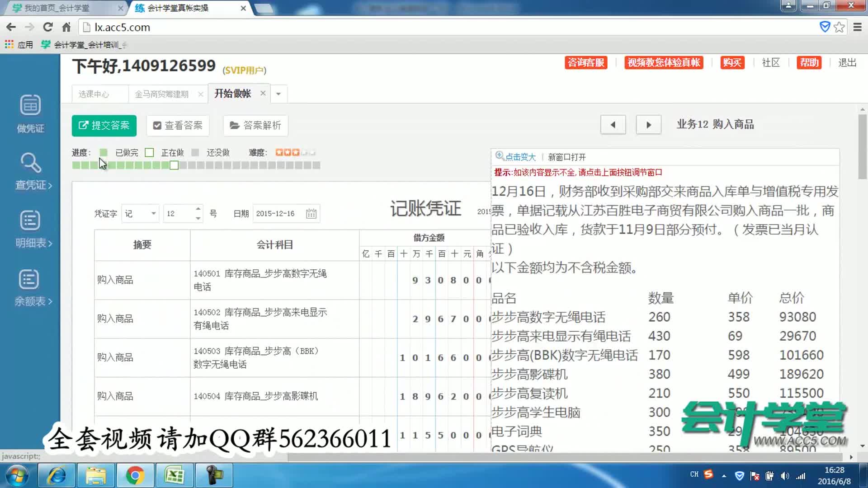Screen dimensions: 868x488
Task: Open the 做凭证 sidebar icon
Action: point(30,105)
